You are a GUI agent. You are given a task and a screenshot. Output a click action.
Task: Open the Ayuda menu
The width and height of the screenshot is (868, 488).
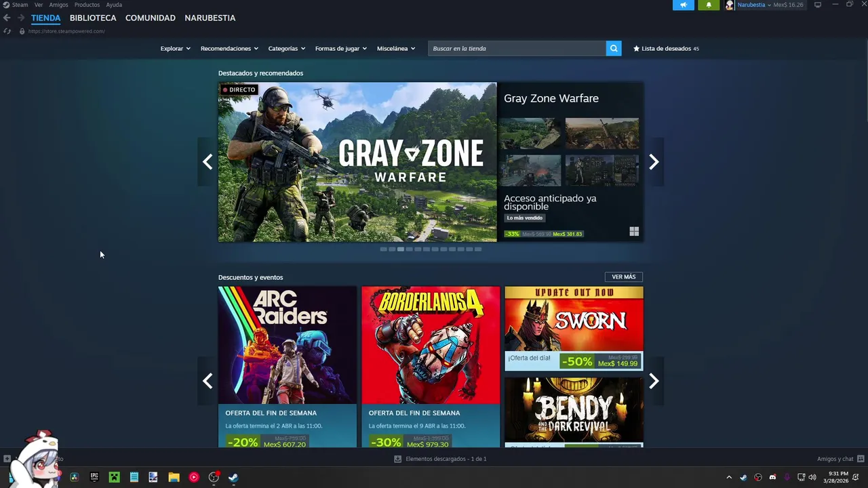coord(114,5)
